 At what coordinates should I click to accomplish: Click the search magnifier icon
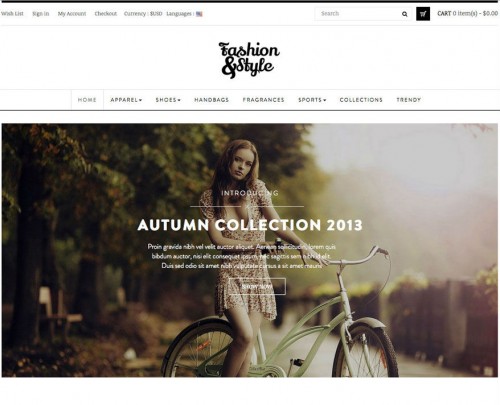click(404, 14)
